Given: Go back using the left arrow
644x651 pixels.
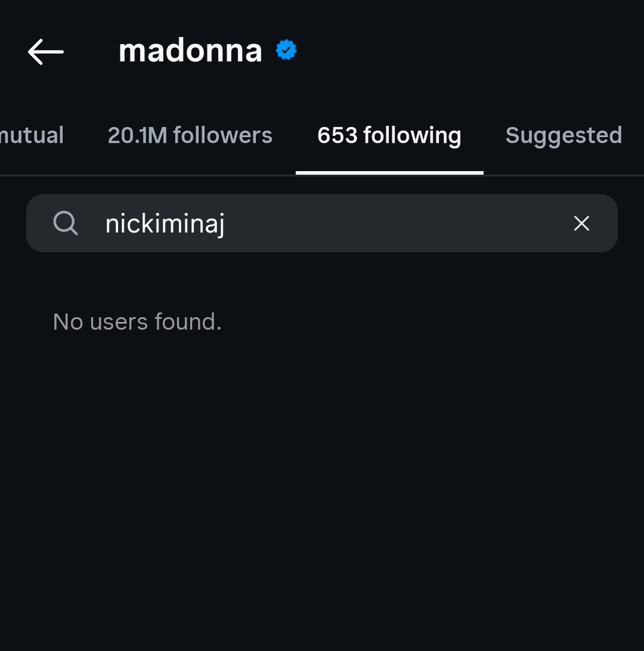Looking at the screenshot, I should 46,52.
